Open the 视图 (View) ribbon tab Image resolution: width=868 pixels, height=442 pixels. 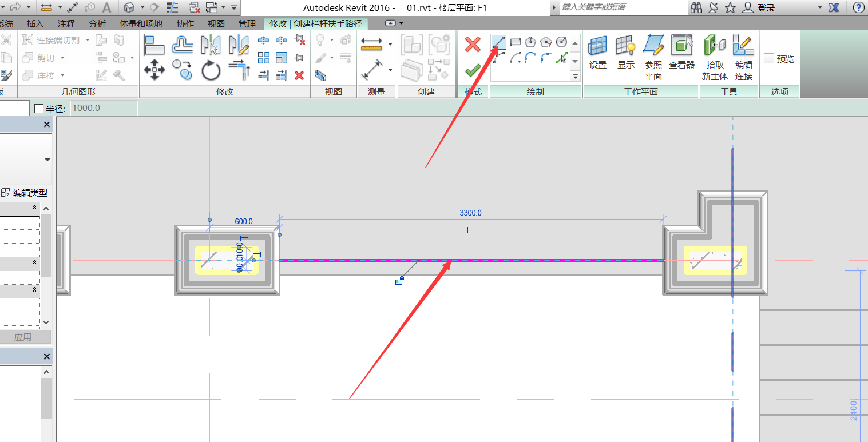(216, 24)
